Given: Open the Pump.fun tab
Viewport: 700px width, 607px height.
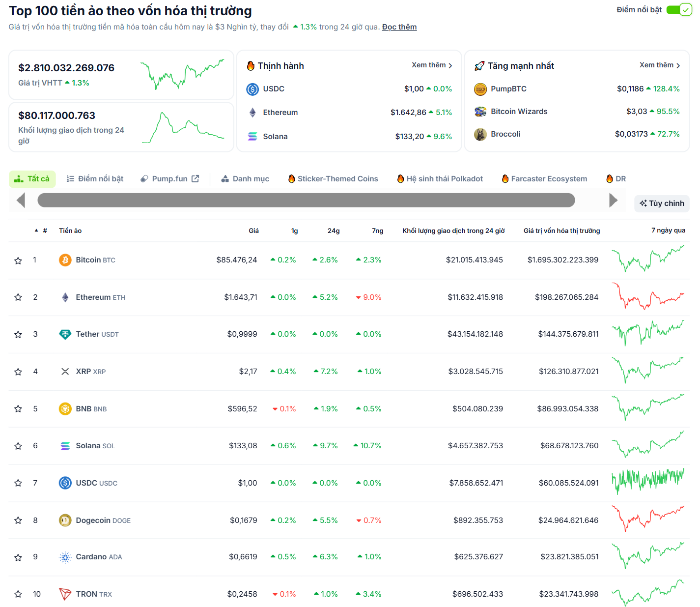Looking at the screenshot, I should coord(169,179).
